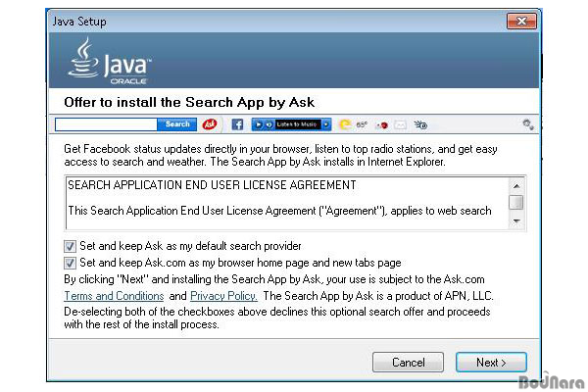Image resolution: width=588 pixels, height=392 pixels.
Task: Click the weather sun icon
Action: tap(345, 124)
